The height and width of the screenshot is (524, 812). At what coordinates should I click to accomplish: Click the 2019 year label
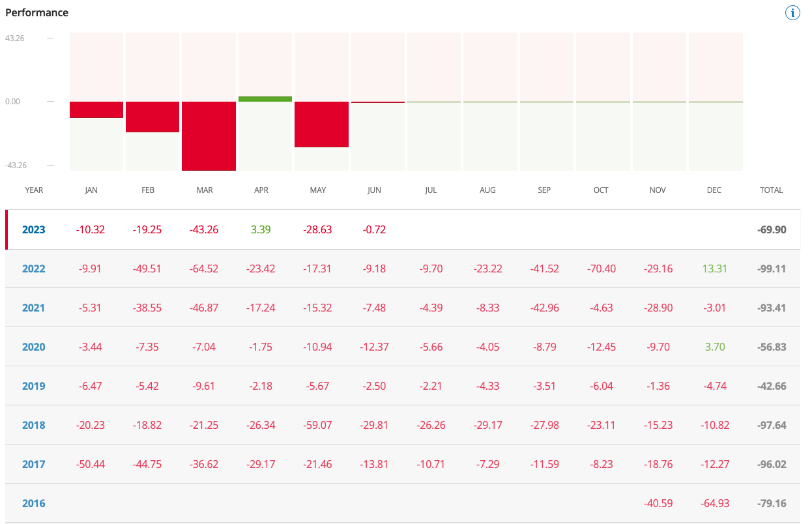pyautogui.click(x=34, y=386)
